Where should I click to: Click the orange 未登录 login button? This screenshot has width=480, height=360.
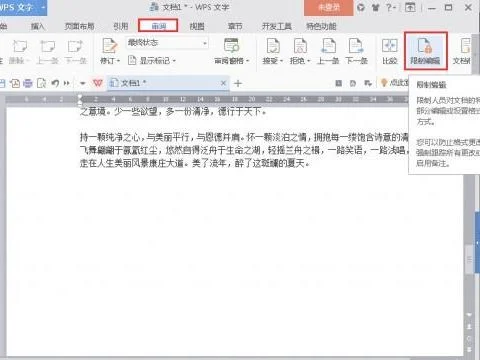coord(328,8)
